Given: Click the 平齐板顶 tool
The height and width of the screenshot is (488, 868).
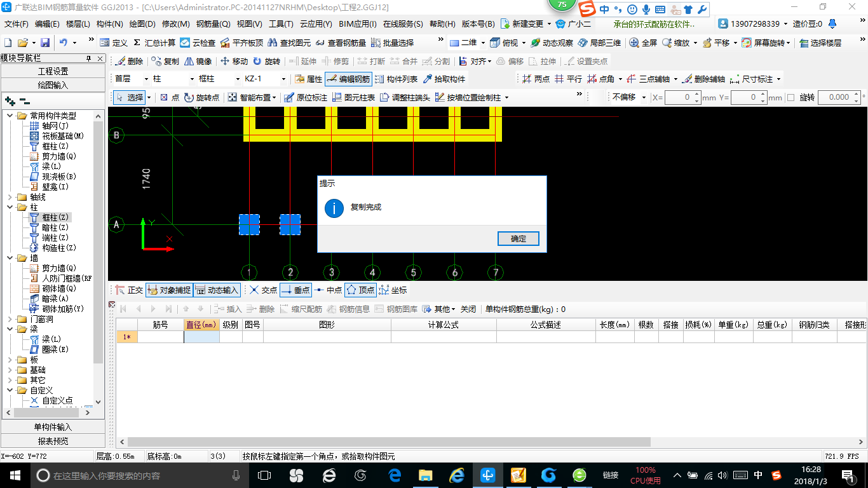Looking at the screenshot, I should [x=241, y=43].
